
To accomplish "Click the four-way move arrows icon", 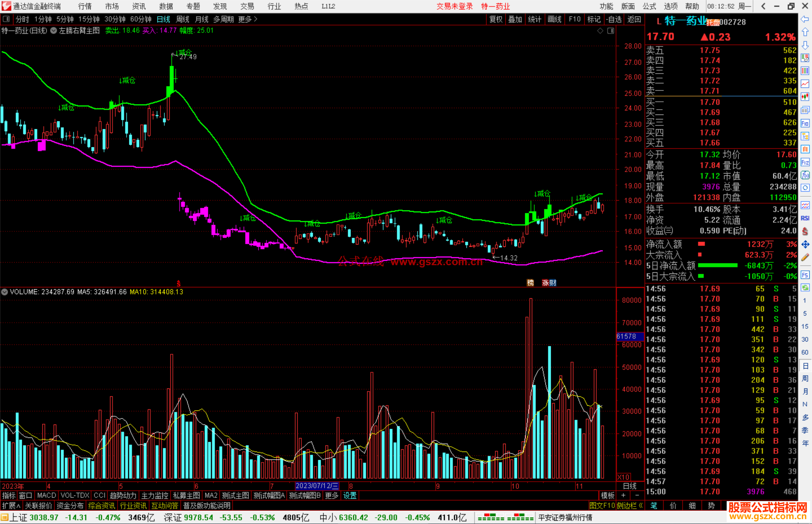I will pos(805,245).
